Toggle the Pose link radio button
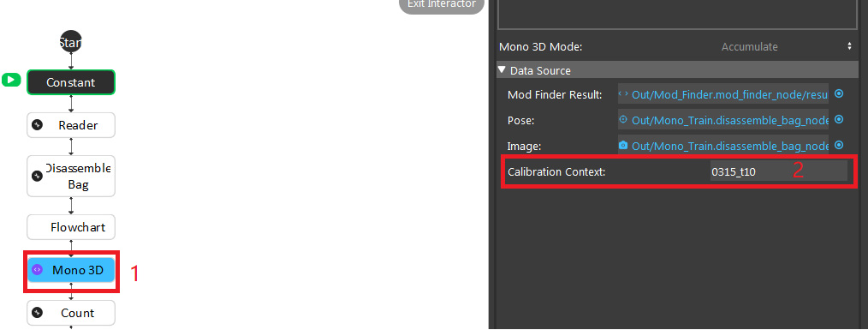The height and width of the screenshot is (330, 868). point(839,119)
